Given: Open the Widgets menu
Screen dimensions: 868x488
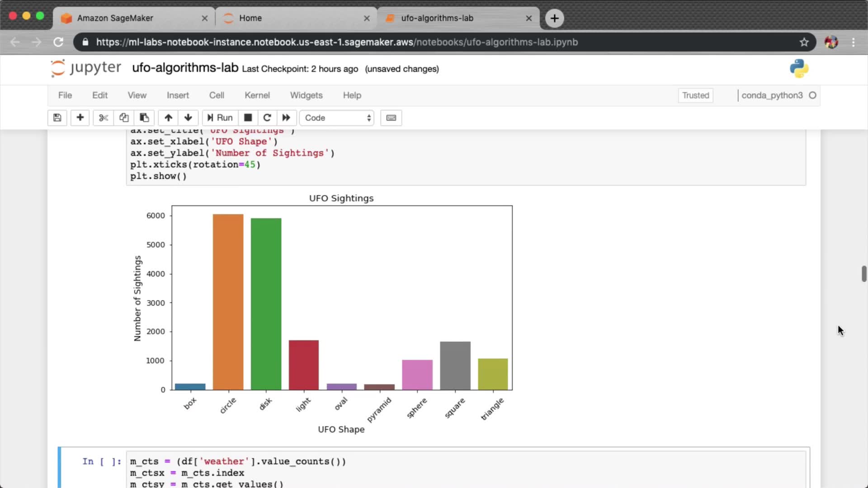Looking at the screenshot, I should click(306, 95).
